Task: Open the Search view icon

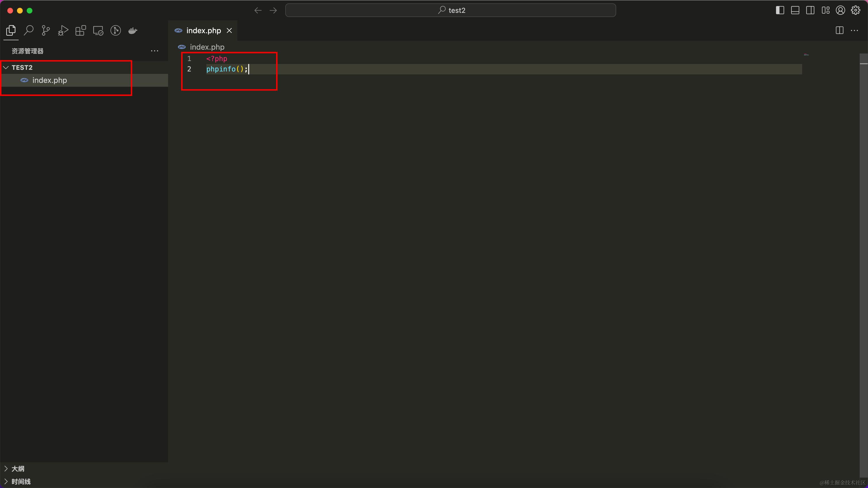Action: click(x=29, y=31)
